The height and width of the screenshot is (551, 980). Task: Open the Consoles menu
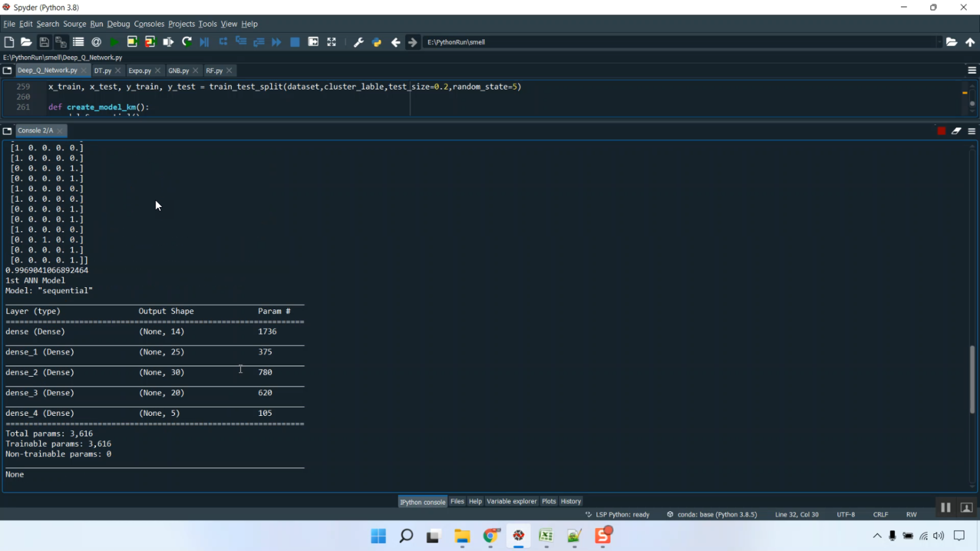point(149,24)
